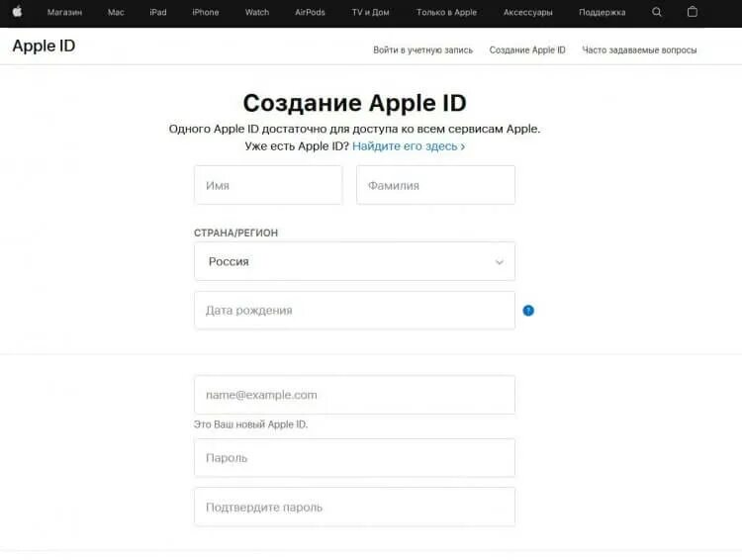The width and height of the screenshot is (742, 560).
Task: Open the Магазин menu item
Action: 65,12
